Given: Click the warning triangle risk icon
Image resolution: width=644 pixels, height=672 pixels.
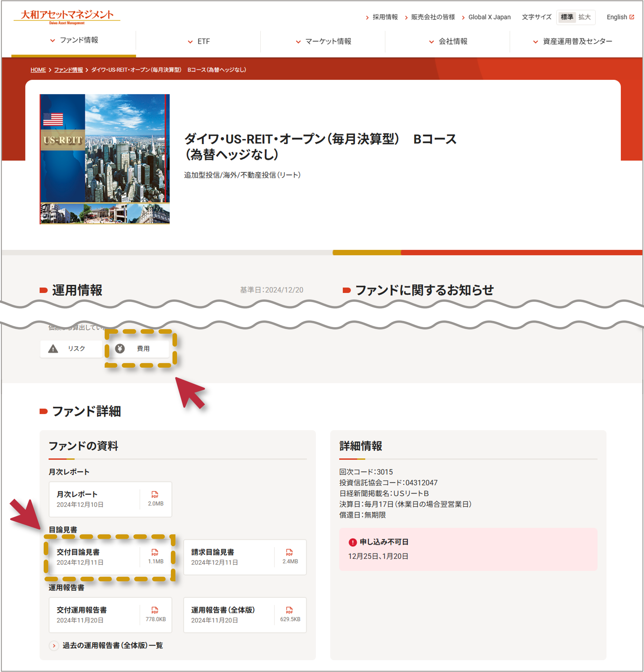Looking at the screenshot, I should click(x=53, y=349).
